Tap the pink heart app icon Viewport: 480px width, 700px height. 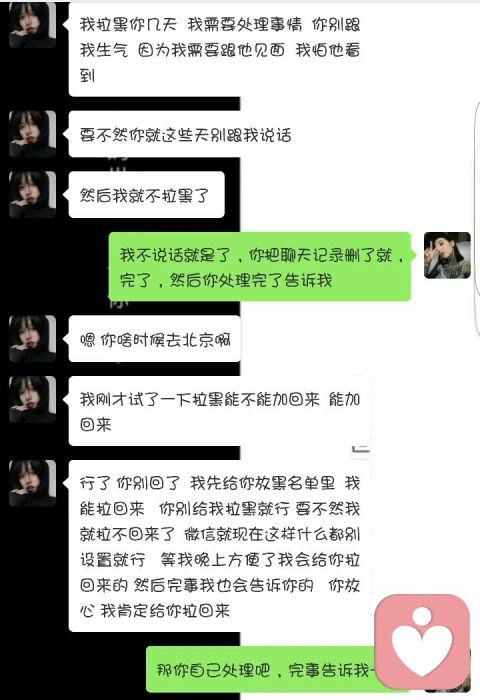[422, 643]
